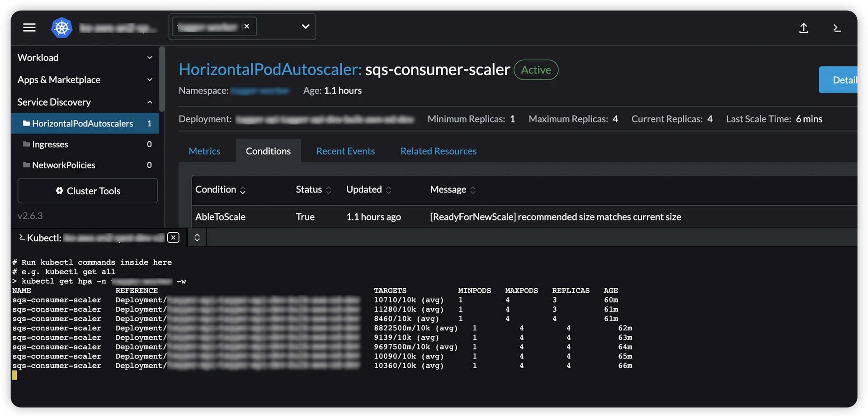The height and width of the screenshot is (418, 868).
Task: Collapse the Service Discovery section
Action: (150, 102)
